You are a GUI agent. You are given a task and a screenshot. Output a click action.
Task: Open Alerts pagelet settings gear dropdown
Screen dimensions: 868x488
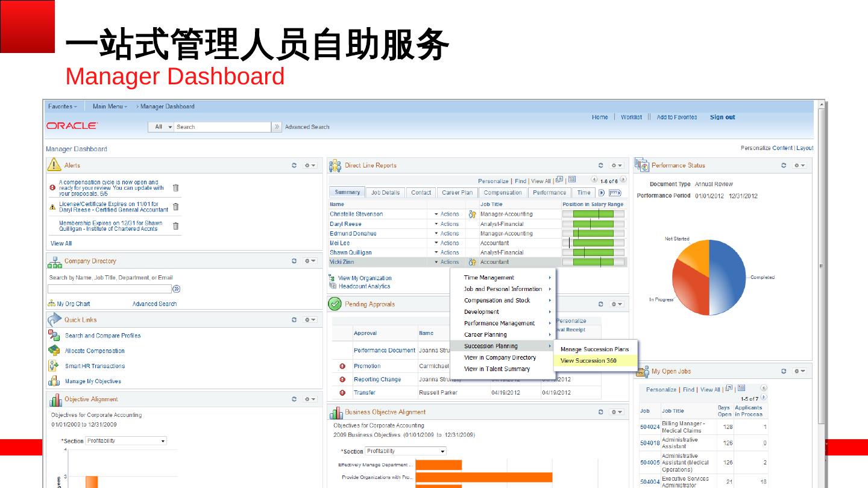pyautogui.click(x=310, y=165)
